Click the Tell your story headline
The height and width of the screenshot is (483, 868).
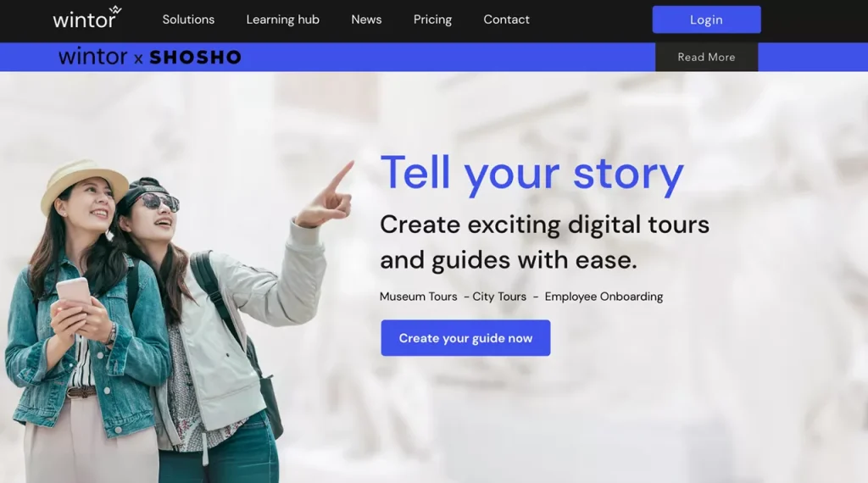tap(532, 174)
